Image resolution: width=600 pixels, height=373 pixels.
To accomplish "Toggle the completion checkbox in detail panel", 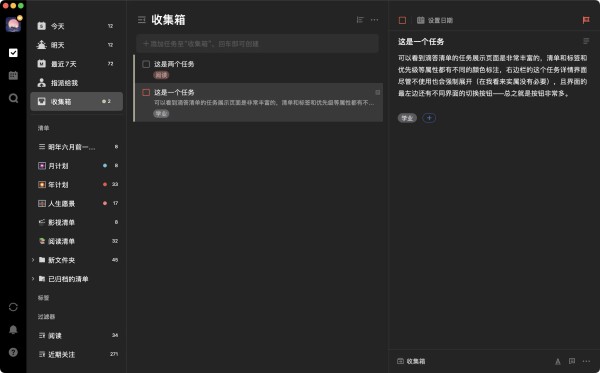I will (402, 20).
